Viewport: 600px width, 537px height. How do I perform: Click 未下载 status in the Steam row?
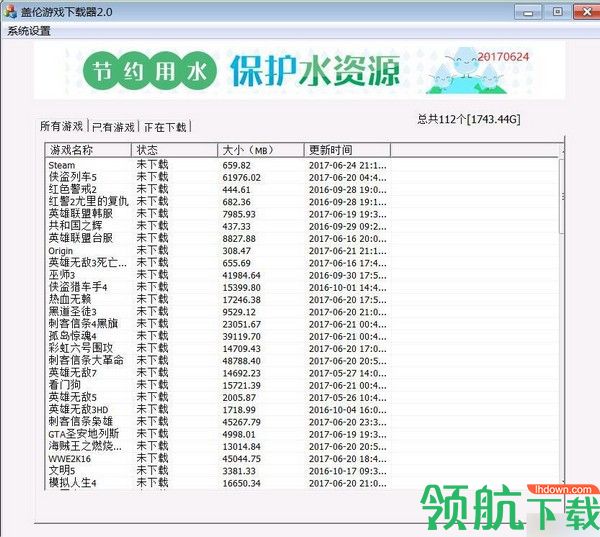tap(152, 165)
